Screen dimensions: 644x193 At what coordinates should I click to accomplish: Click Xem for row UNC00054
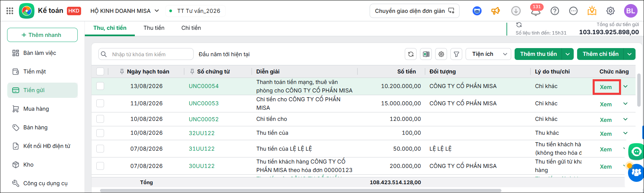coord(606,87)
